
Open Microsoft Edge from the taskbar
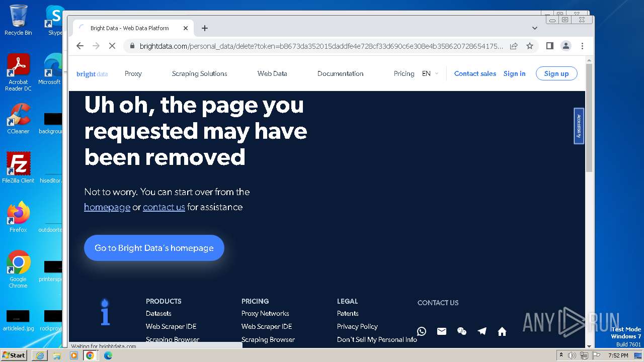(108, 355)
